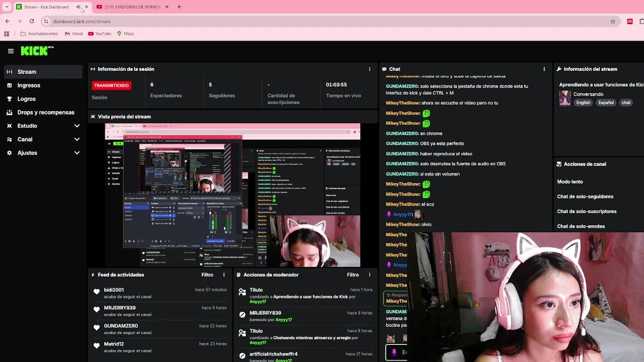
Task: Open Acciones de moderador options menu
Action: click(369, 275)
